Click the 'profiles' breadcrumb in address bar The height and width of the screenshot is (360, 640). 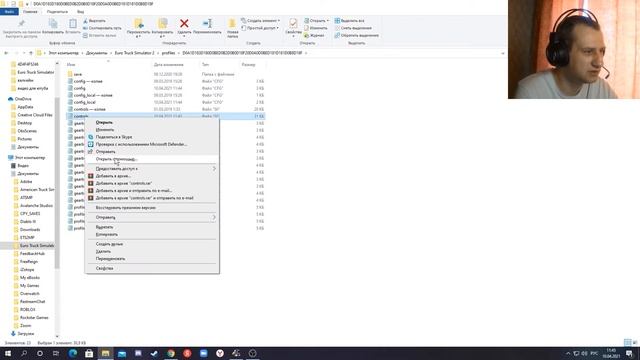168,53
